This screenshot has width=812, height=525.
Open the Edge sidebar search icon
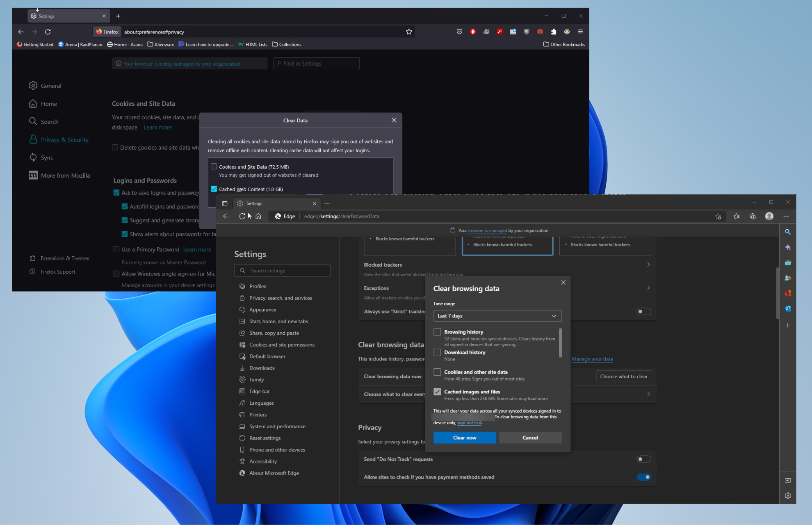click(788, 232)
